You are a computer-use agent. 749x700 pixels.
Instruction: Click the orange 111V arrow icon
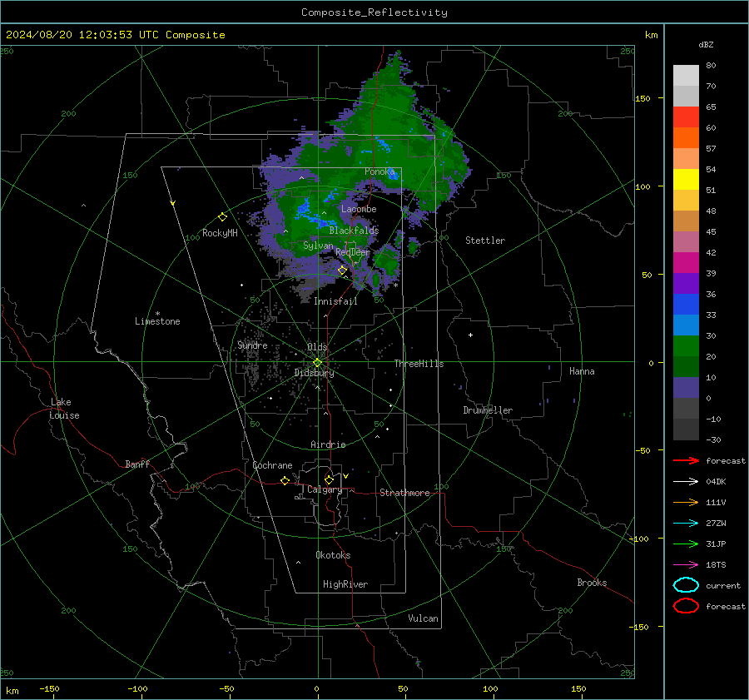[686, 502]
